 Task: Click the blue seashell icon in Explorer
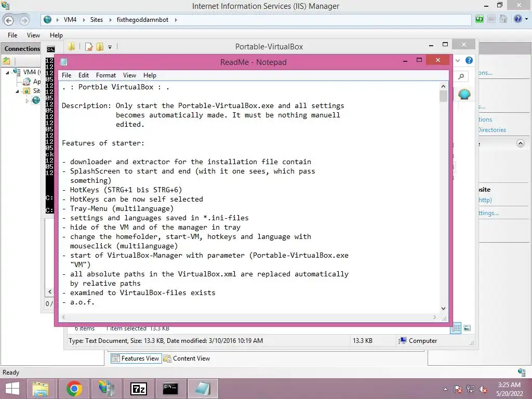(x=464, y=94)
